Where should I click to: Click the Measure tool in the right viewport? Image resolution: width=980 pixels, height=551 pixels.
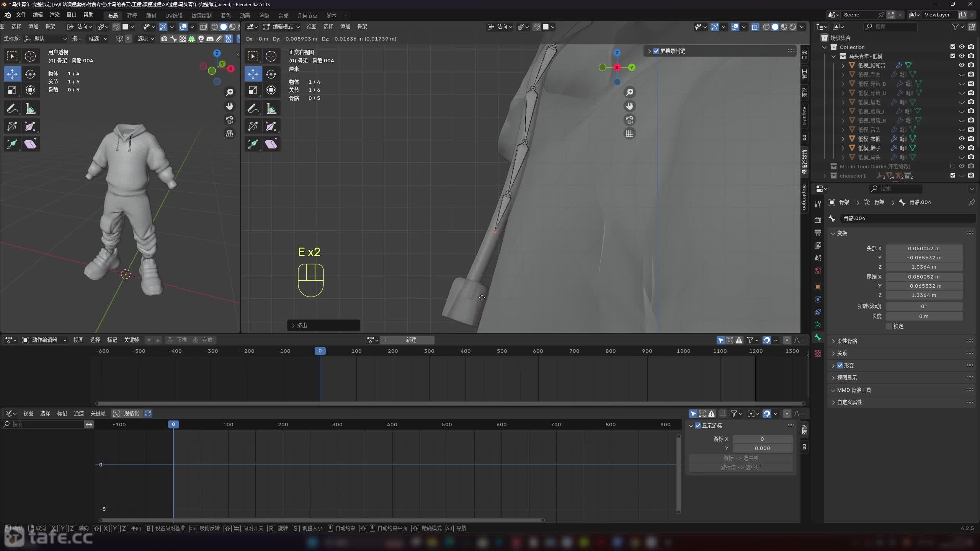coord(271,109)
